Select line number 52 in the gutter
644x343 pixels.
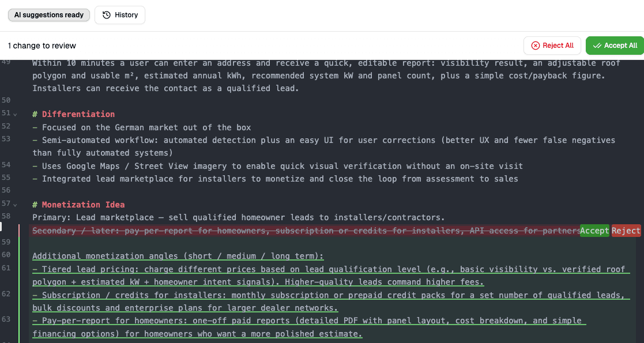(7, 127)
